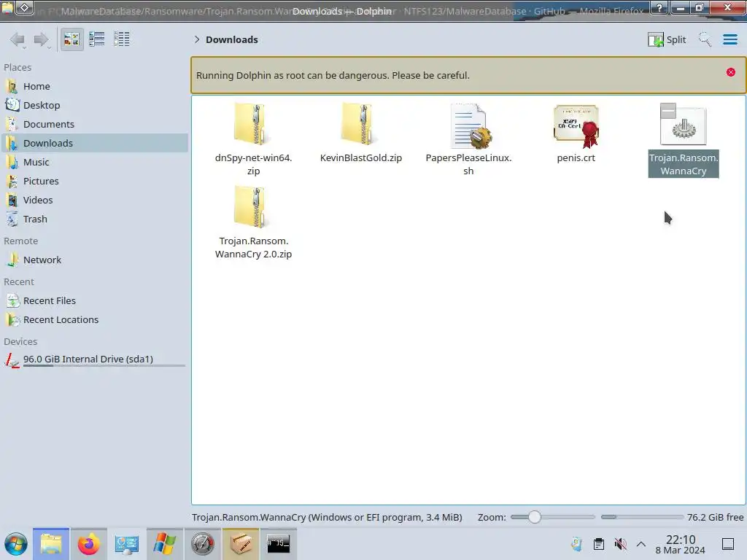
Task: Dismiss the root warning message
Action: pyautogui.click(x=731, y=72)
